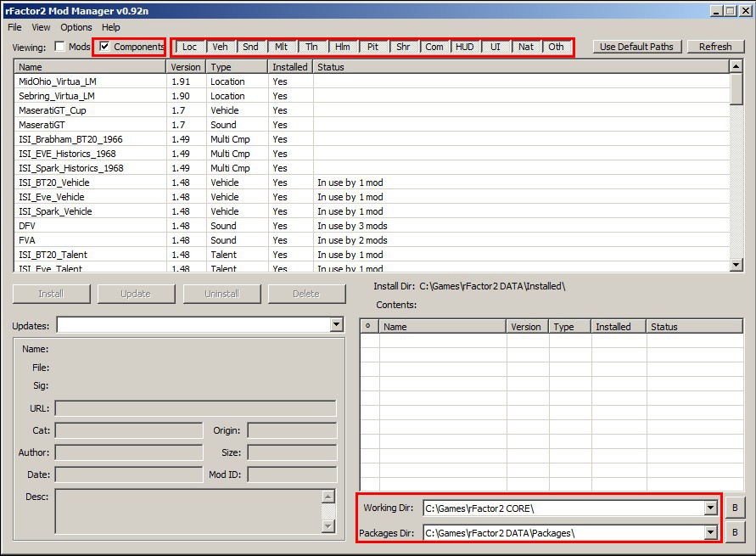Toggle the Pit filter button

coord(372,47)
